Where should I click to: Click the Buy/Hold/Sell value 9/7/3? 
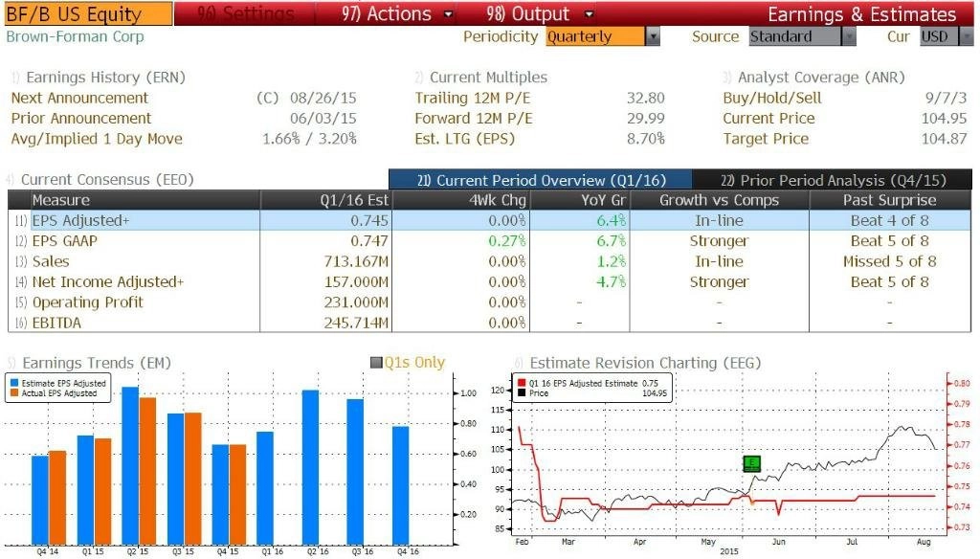[x=946, y=99]
